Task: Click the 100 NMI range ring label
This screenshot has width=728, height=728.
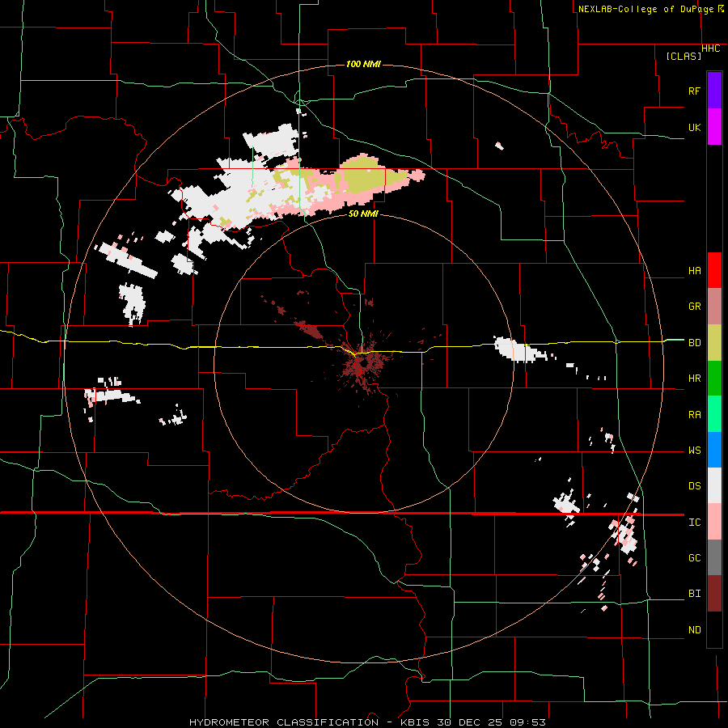Action: 363,64
